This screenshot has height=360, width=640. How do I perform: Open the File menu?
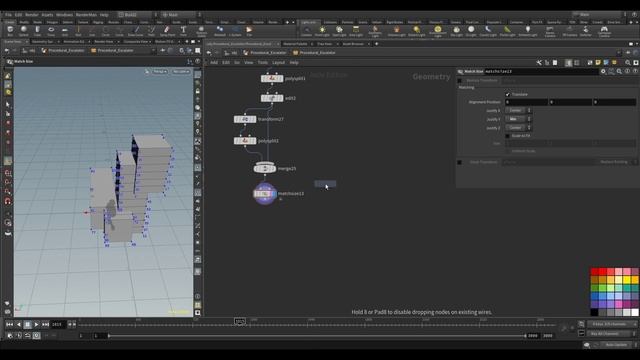(8, 15)
